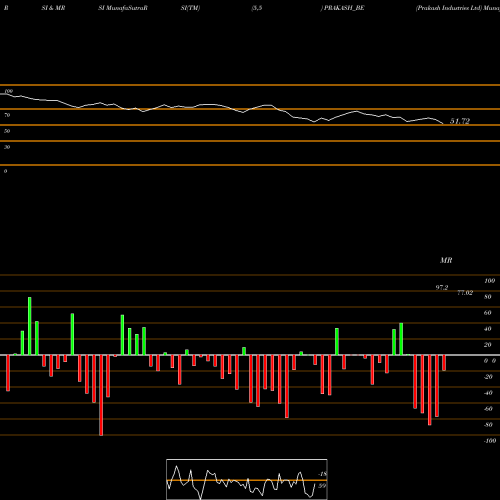Open the mini line chart thumbnail at bottom
The image size is (500, 500).
click(x=247, y=479)
